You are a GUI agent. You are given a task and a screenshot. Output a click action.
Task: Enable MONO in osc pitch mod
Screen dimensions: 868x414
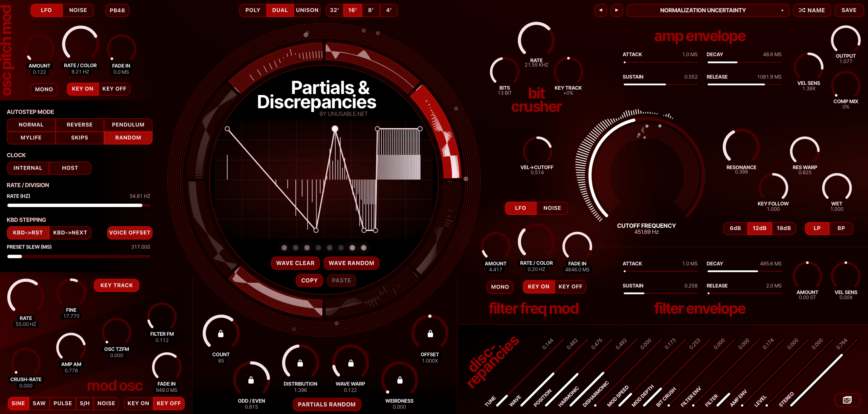click(x=44, y=89)
